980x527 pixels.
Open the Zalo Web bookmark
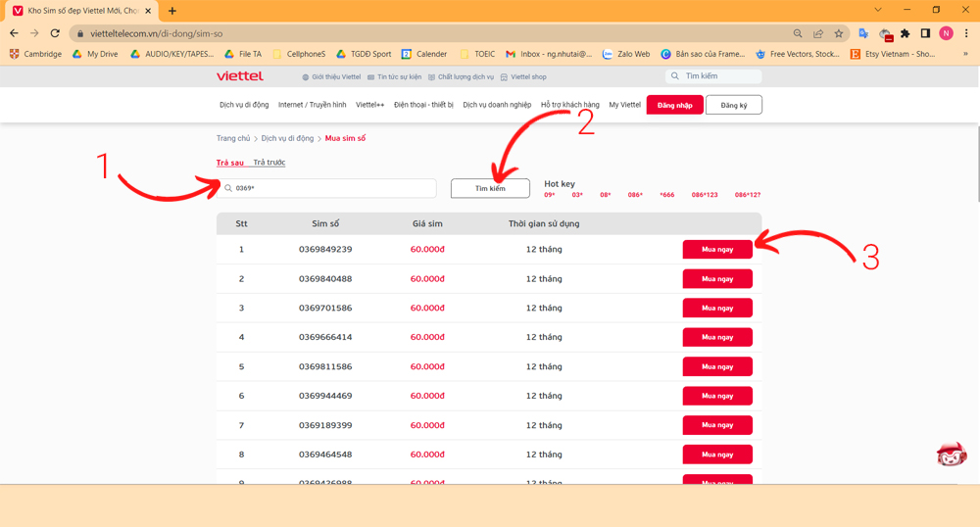(626, 54)
